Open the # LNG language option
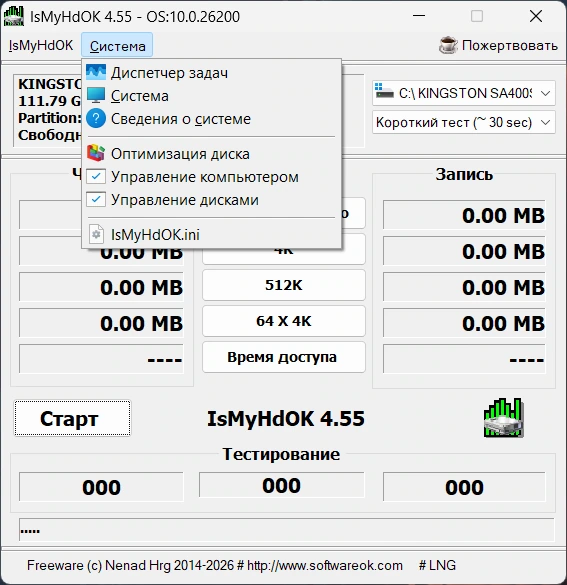Image resolution: width=567 pixels, height=585 pixels. point(437,565)
